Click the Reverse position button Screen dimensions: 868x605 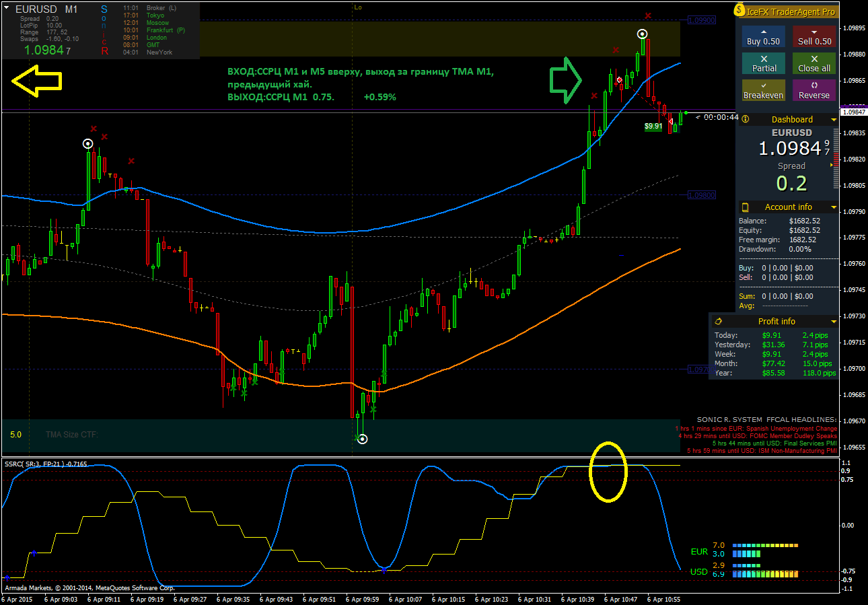[814, 90]
